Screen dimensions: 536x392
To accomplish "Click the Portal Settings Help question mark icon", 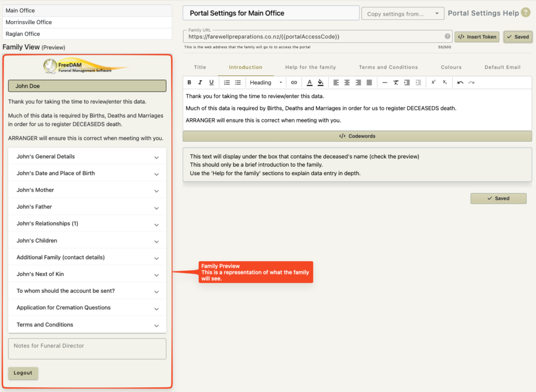I will tap(526, 13).
